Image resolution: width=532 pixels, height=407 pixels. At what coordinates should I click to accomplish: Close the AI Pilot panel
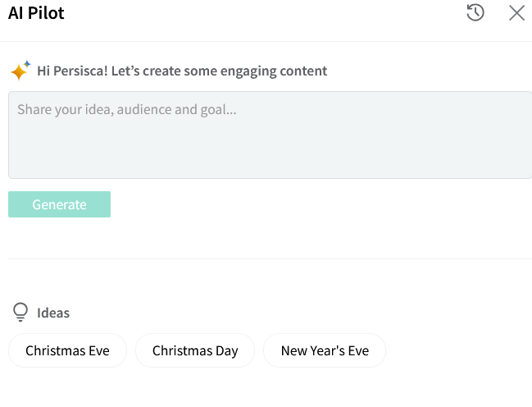pyautogui.click(x=516, y=12)
